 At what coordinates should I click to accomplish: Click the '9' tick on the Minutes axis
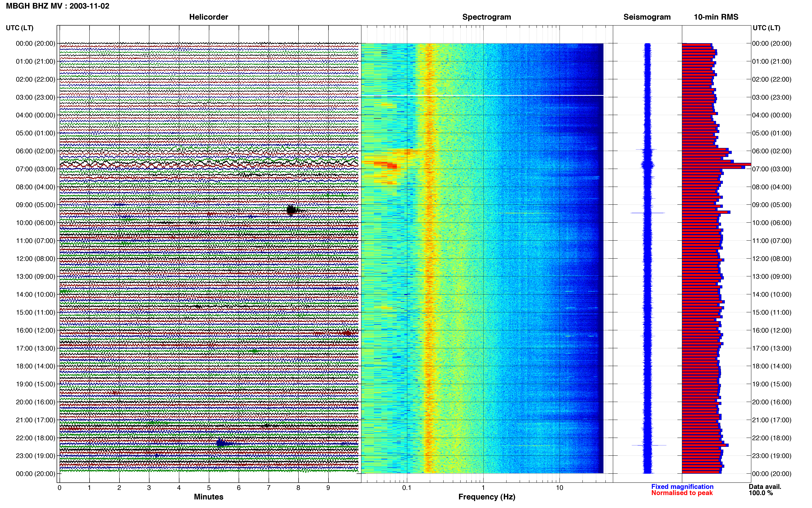coord(328,488)
